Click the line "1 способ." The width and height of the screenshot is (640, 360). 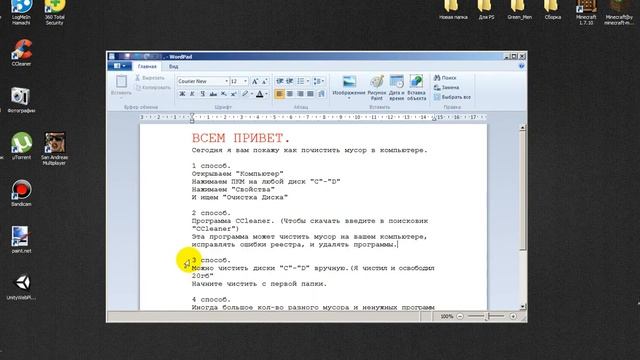(x=211, y=166)
